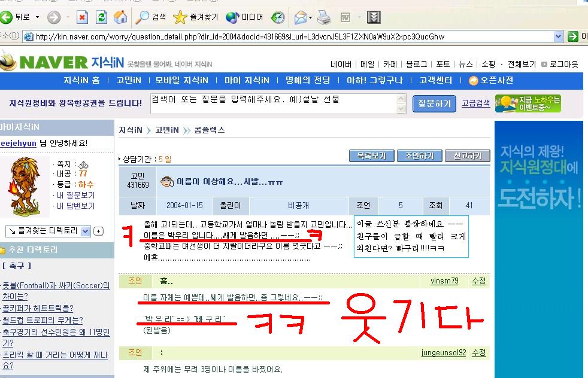Screen dimensions: 588x378
Task: Stop page loading with the red X icon
Action: click(82, 17)
